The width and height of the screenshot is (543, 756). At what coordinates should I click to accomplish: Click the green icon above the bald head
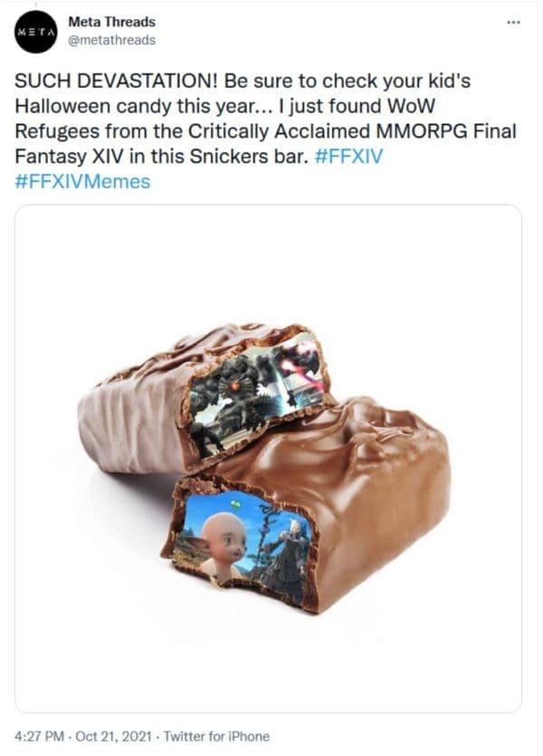(x=235, y=505)
